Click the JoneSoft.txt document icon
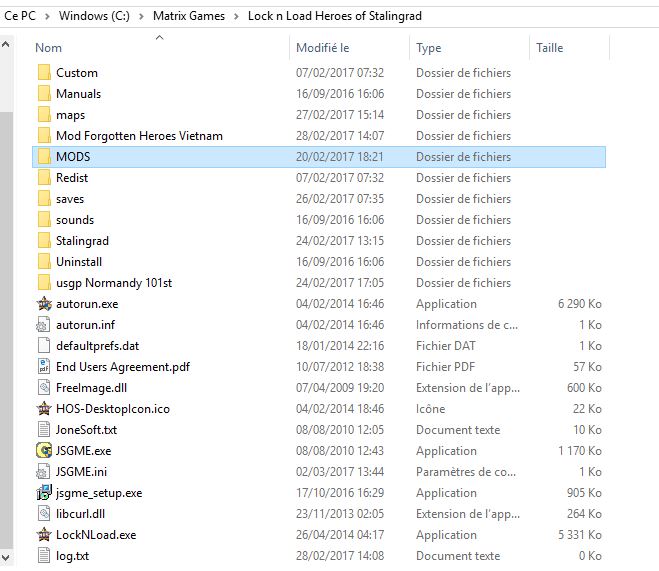The height and width of the screenshot is (571, 659). pyautogui.click(x=44, y=430)
